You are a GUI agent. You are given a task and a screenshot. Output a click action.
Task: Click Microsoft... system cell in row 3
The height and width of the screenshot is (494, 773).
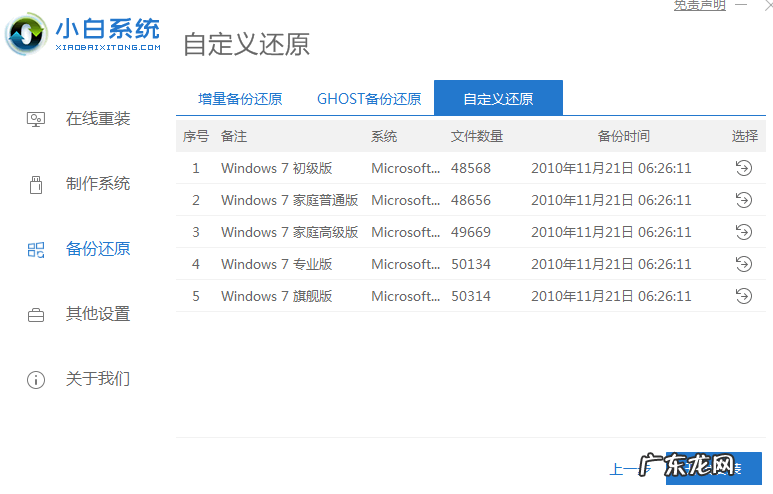(405, 232)
